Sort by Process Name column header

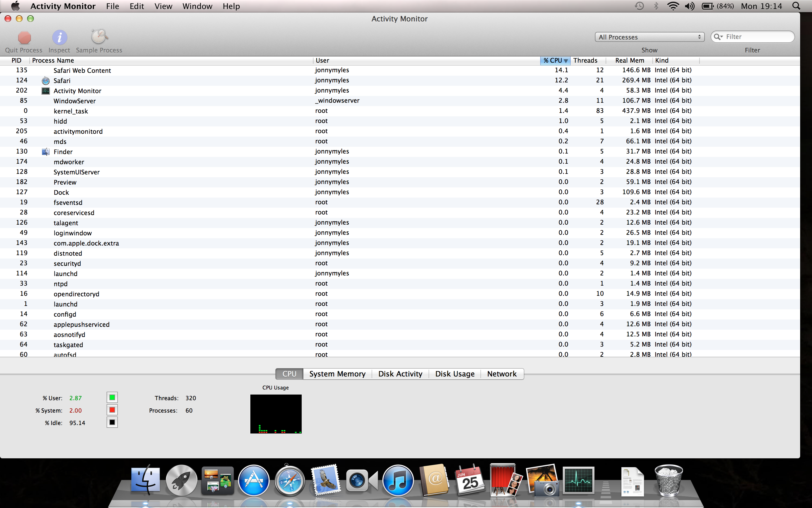pyautogui.click(x=171, y=60)
